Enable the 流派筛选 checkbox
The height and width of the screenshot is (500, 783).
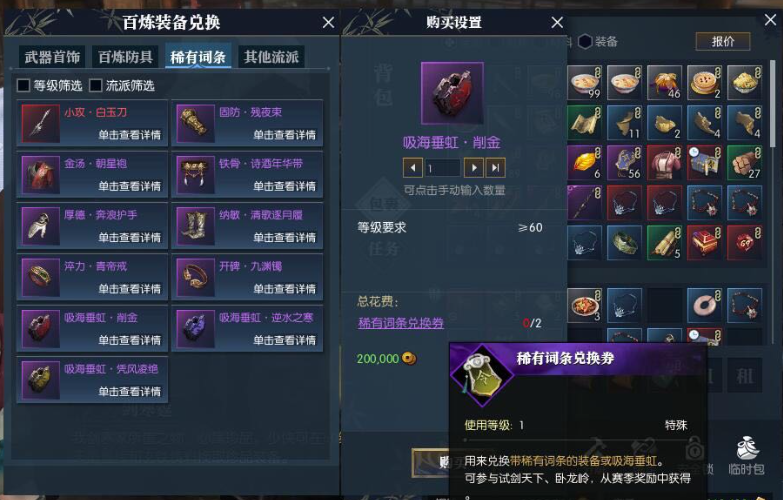click(95, 85)
